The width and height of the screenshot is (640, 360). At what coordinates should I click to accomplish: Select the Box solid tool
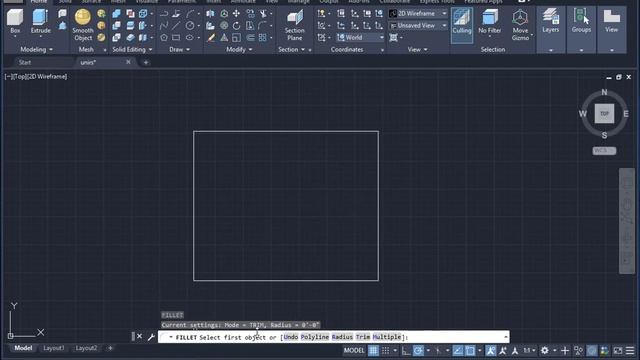click(15, 22)
